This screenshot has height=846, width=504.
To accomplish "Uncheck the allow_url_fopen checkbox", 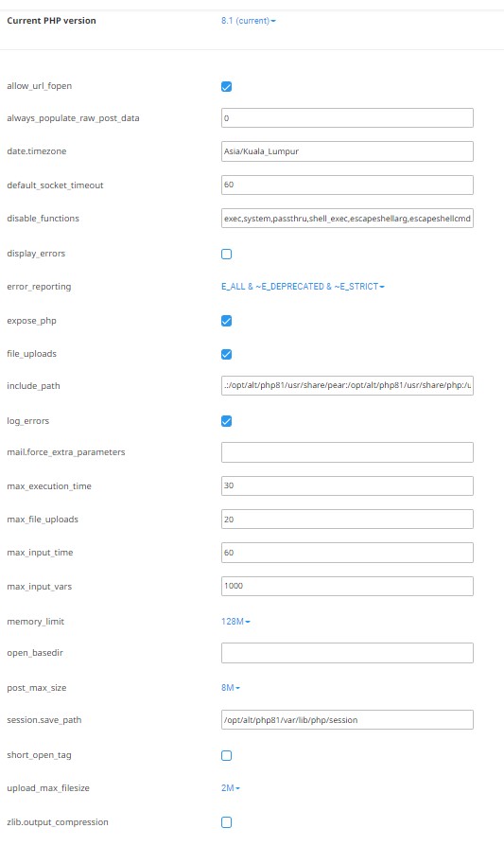I will click(x=226, y=87).
